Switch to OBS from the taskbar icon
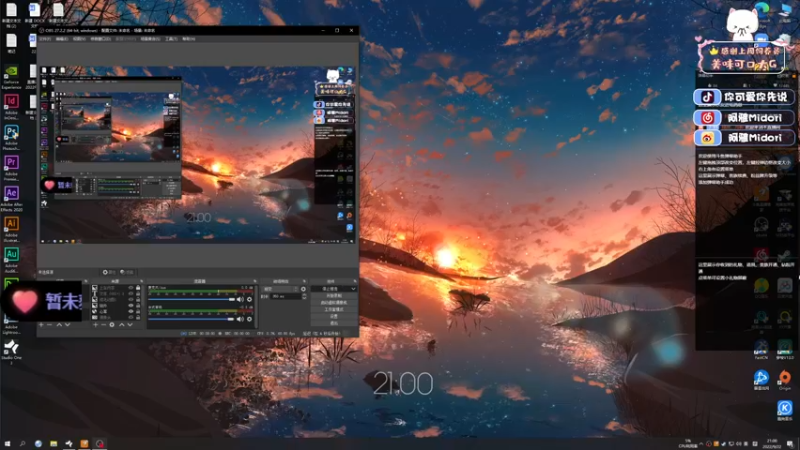Image resolution: width=800 pixels, height=450 pixels. 100,444
